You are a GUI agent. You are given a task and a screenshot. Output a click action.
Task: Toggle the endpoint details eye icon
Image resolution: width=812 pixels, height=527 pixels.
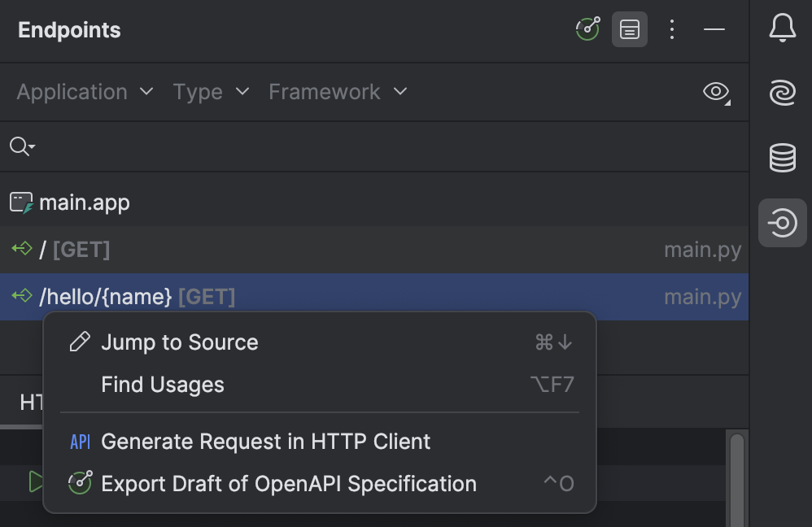coord(714,92)
